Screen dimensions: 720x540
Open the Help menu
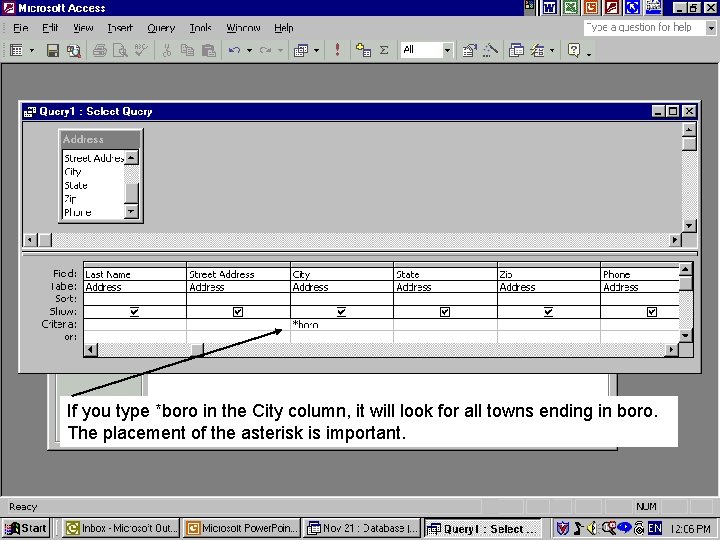[284, 28]
